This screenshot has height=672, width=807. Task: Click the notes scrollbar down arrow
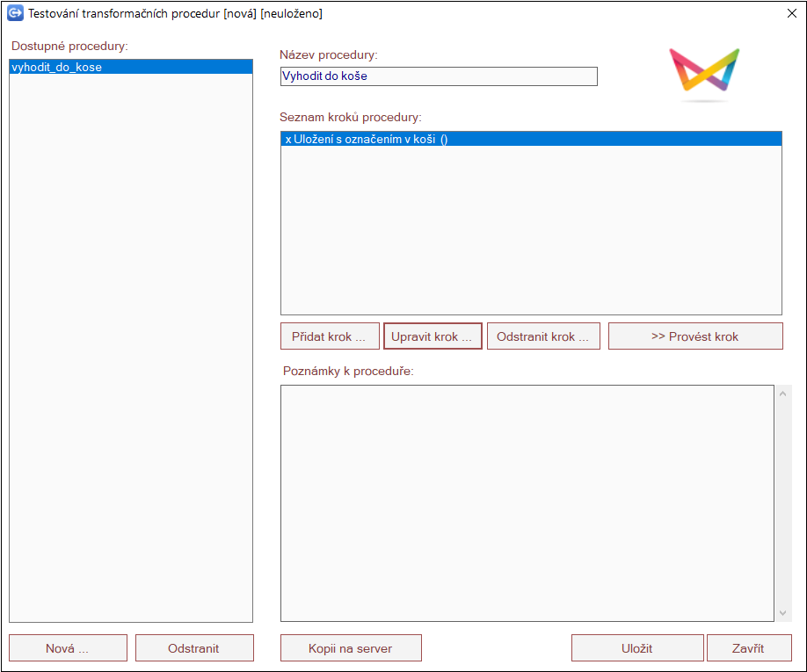[784, 613]
